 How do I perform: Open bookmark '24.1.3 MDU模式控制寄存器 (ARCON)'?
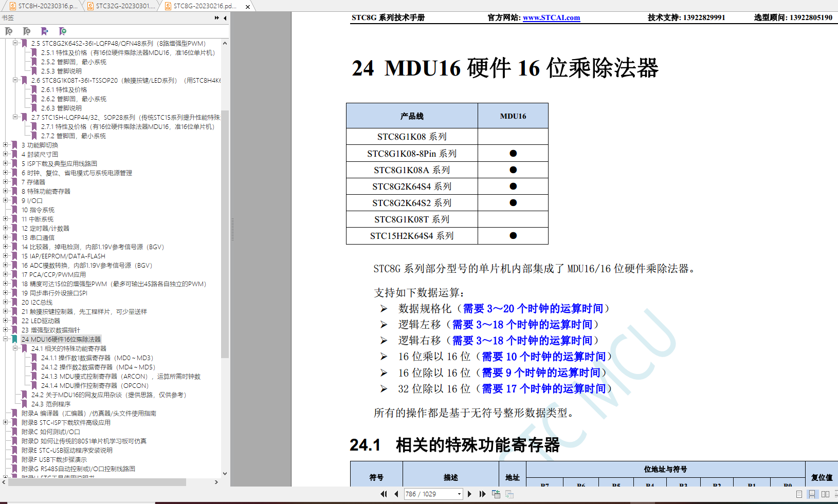click(121, 376)
